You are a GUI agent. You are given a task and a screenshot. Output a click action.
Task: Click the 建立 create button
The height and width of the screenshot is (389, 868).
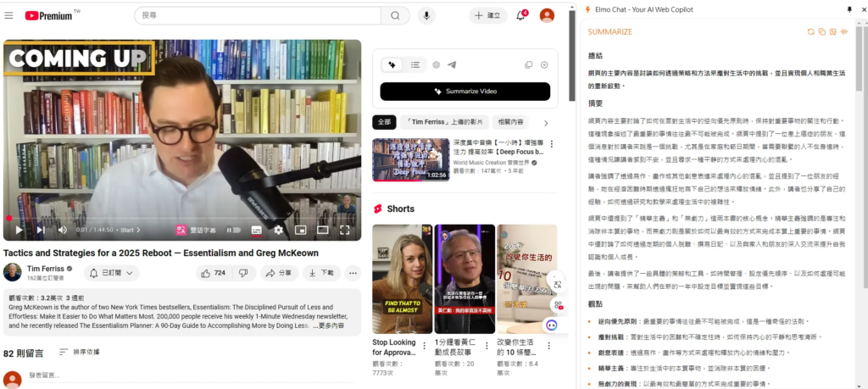[487, 15]
